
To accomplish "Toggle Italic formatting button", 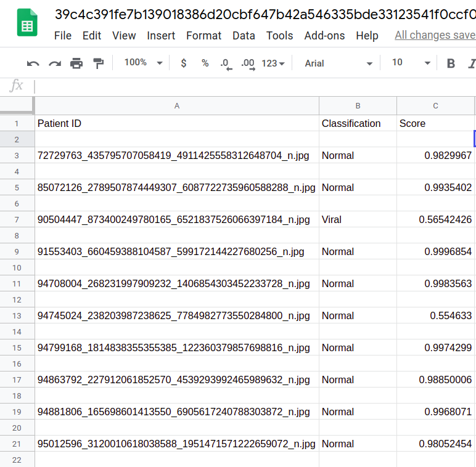I will pos(472,63).
